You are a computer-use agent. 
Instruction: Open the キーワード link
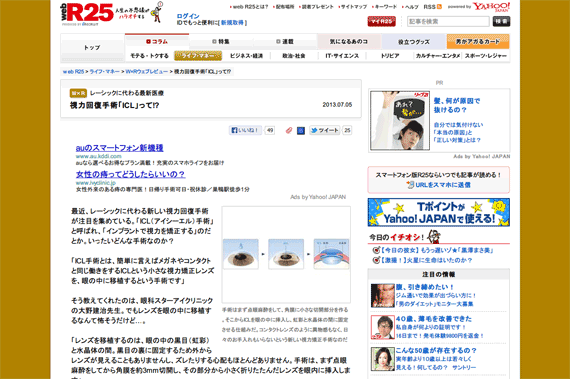point(386,7)
